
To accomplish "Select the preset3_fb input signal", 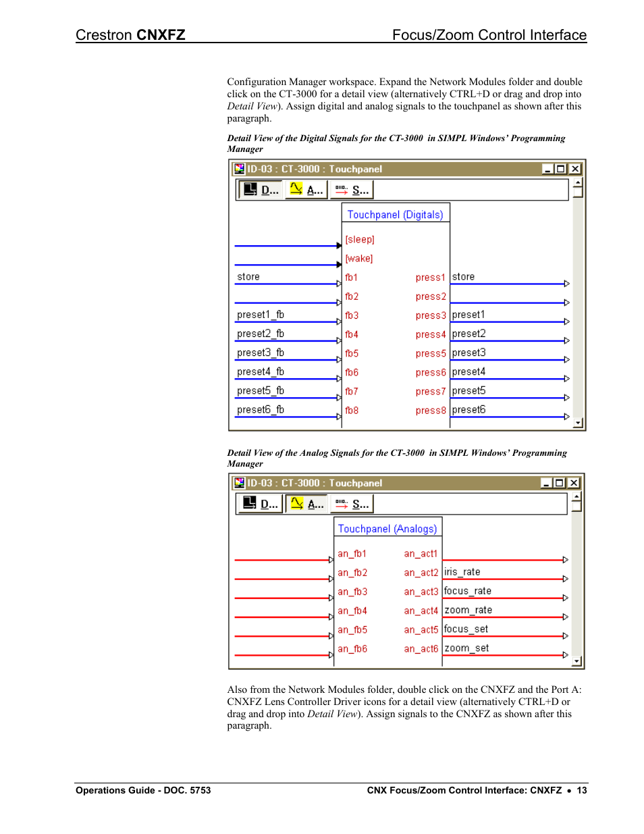I will [261, 353].
